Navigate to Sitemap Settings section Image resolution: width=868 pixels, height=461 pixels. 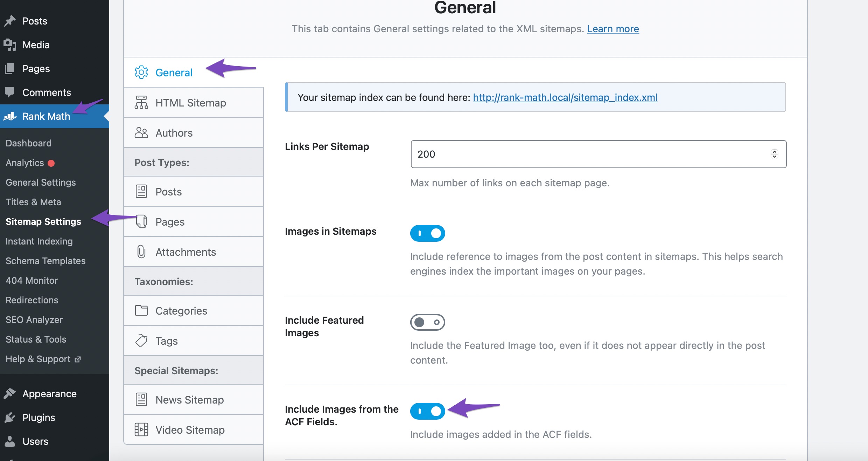pyautogui.click(x=43, y=221)
